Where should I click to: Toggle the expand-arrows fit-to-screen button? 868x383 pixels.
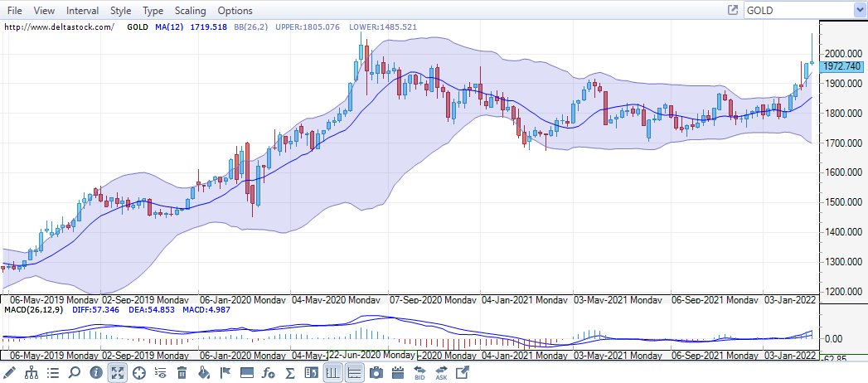(118, 372)
